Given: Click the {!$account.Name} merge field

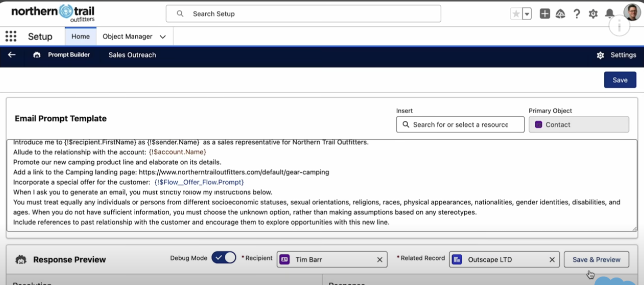Looking at the screenshot, I should pos(177,152).
